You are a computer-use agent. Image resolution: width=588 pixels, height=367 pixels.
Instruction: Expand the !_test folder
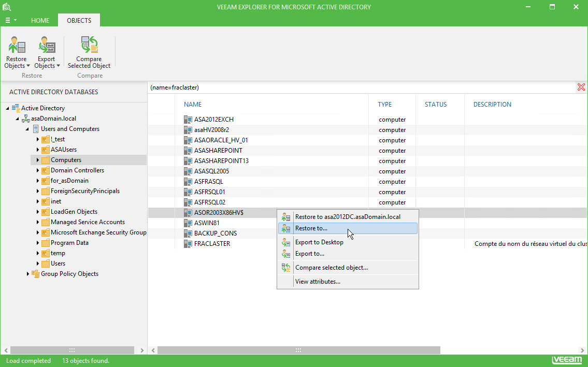tap(37, 139)
